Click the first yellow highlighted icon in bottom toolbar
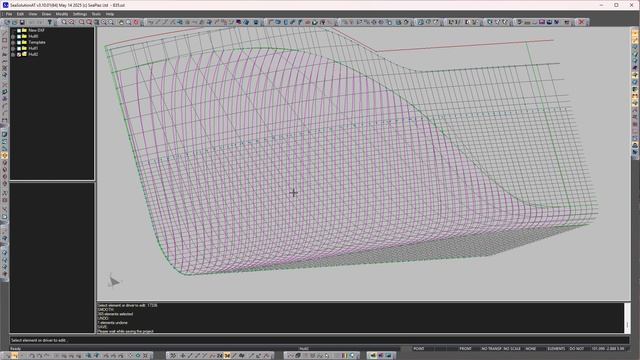The image size is (640, 360). click(227, 356)
